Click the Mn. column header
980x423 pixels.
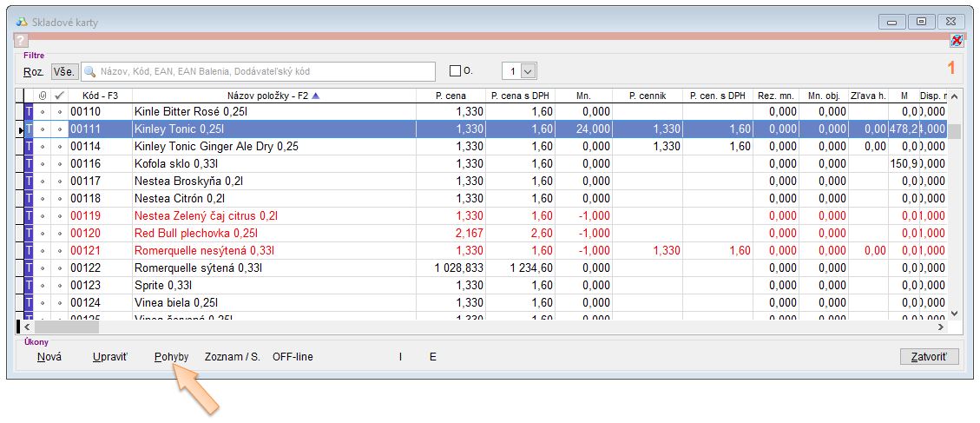point(584,96)
